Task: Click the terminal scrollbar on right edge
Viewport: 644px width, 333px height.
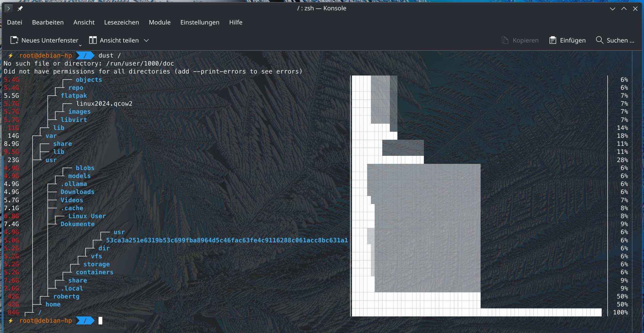Action: pyautogui.click(x=638, y=189)
